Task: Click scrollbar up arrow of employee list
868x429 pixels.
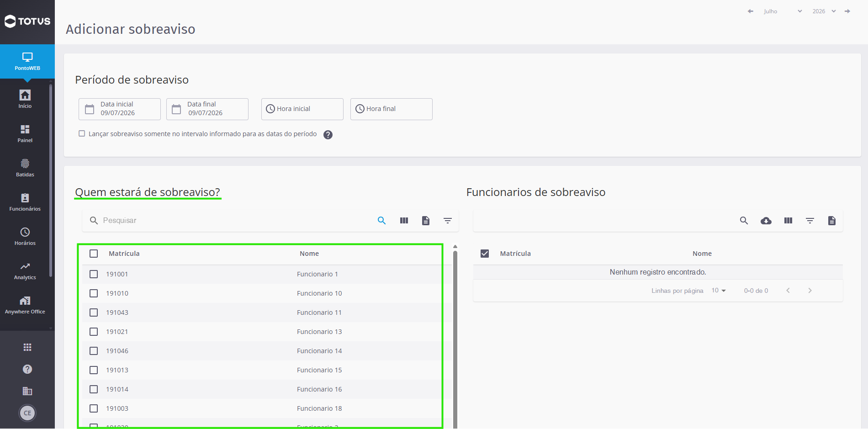Action: [455, 247]
